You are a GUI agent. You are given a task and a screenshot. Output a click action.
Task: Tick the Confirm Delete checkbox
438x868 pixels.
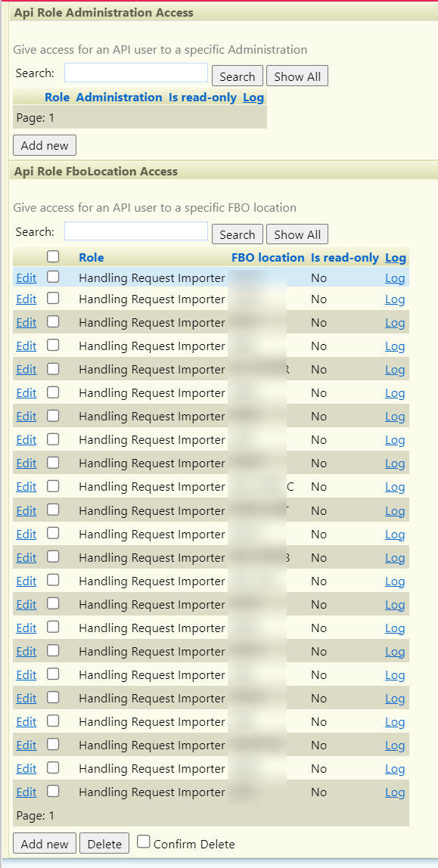(x=144, y=842)
